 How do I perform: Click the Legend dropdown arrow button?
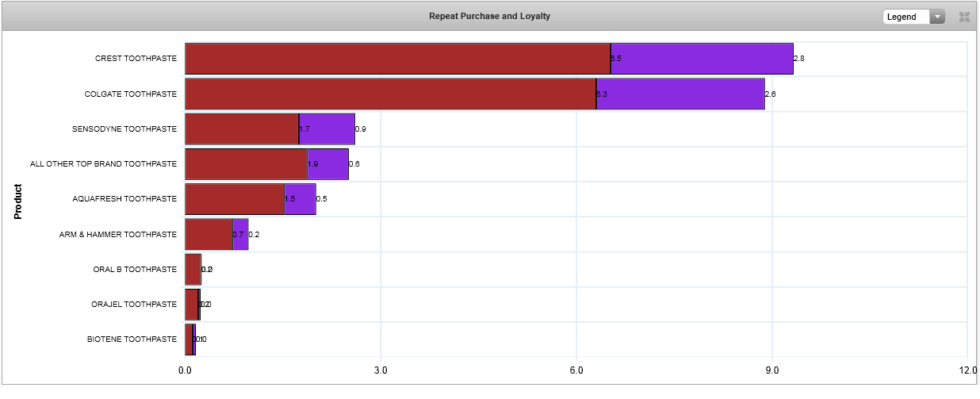937,17
